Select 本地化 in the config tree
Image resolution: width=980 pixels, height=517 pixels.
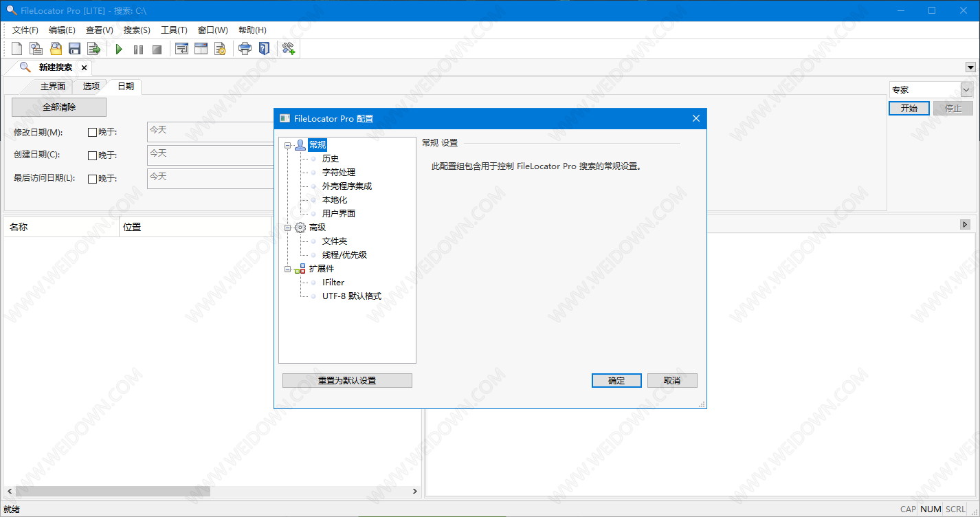[x=335, y=200]
